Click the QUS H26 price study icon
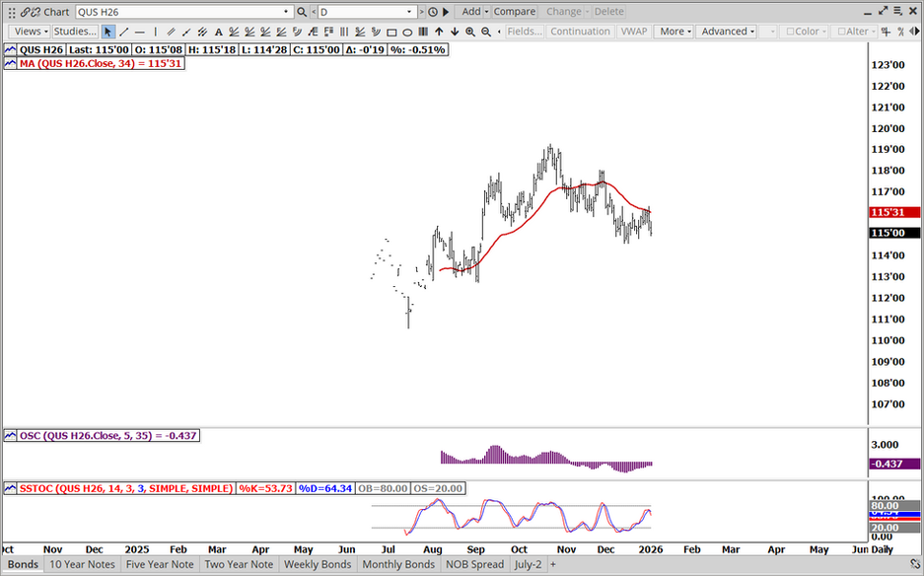This screenshot has height=576, width=924. [x=10, y=50]
